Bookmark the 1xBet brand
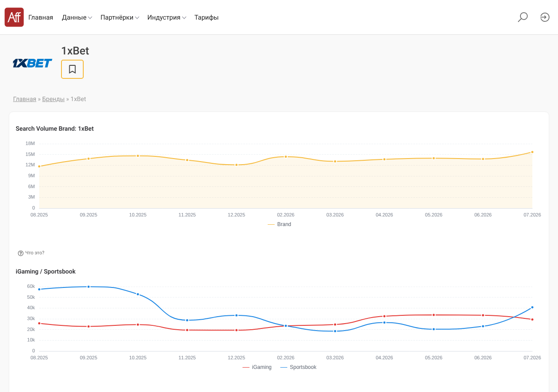This screenshot has width=558, height=392. (72, 69)
